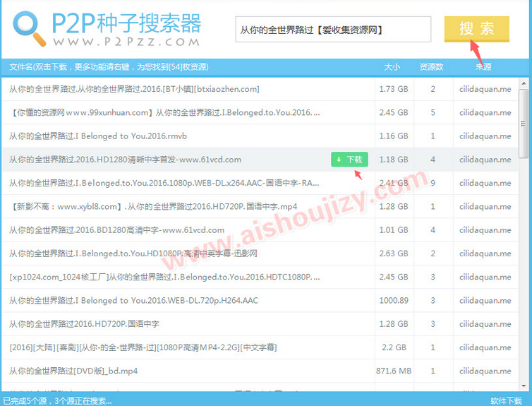
Task: Click the vertical scrollbar thumb
Action: (x=524, y=124)
